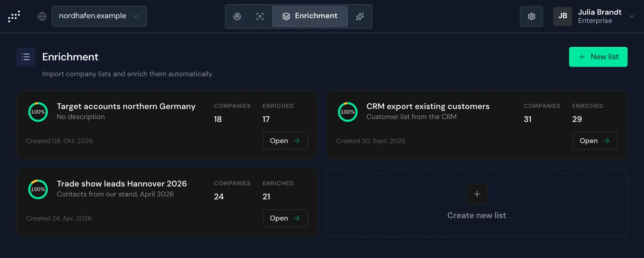Viewport: 644px width, 258px height.
Task: Select the Enrichment tab
Action: 310,16
